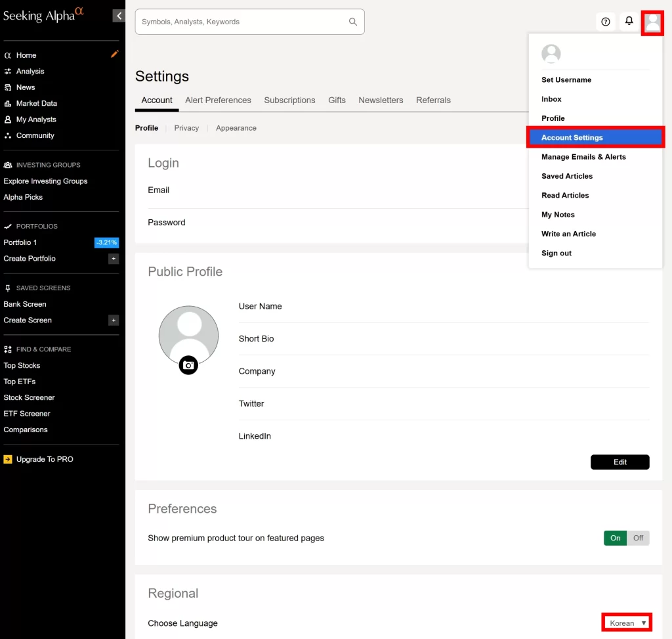The width and height of the screenshot is (672, 639).
Task: Click the Symbols, Analysts, Keywords search field
Action: [x=243, y=22]
